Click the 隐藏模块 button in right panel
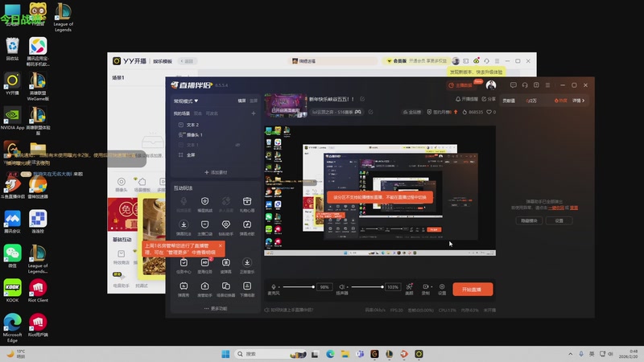 [x=529, y=220]
